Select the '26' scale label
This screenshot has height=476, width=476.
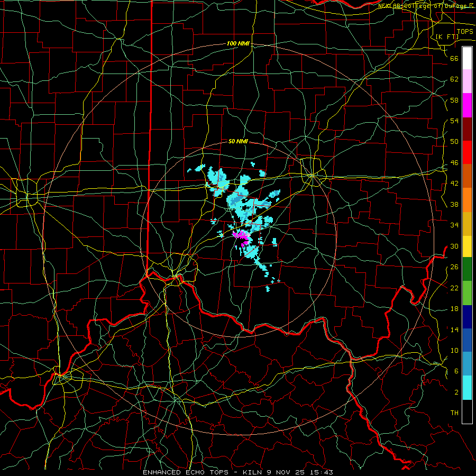tap(454, 267)
